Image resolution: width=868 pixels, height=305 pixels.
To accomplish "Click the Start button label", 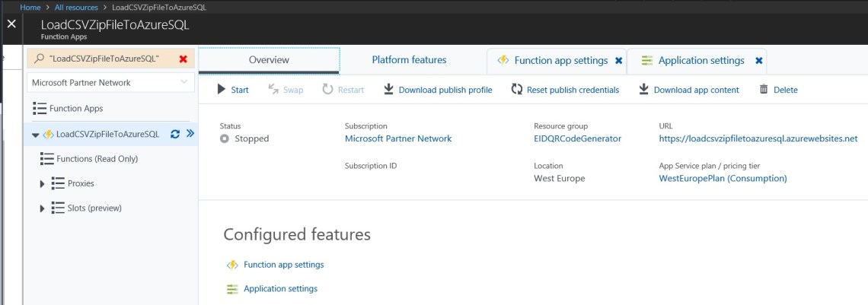I will pyautogui.click(x=240, y=90).
